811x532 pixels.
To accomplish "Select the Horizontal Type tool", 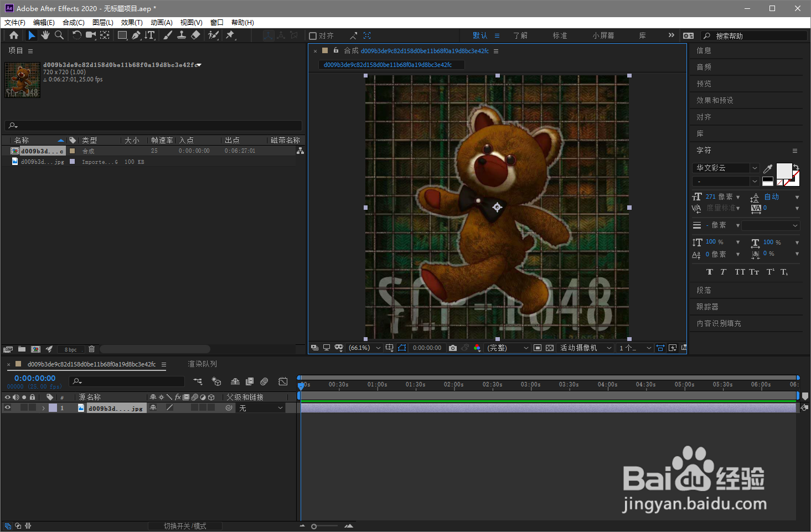I will pyautogui.click(x=150, y=35).
